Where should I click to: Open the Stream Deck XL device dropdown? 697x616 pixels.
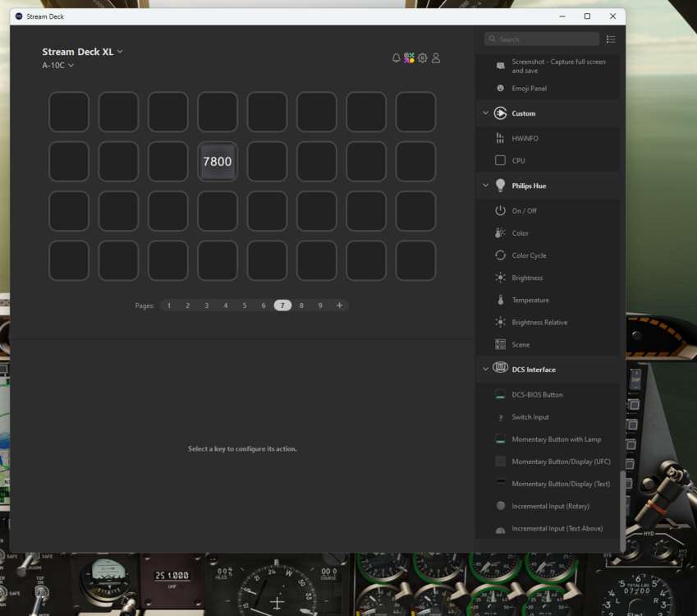click(x=83, y=52)
